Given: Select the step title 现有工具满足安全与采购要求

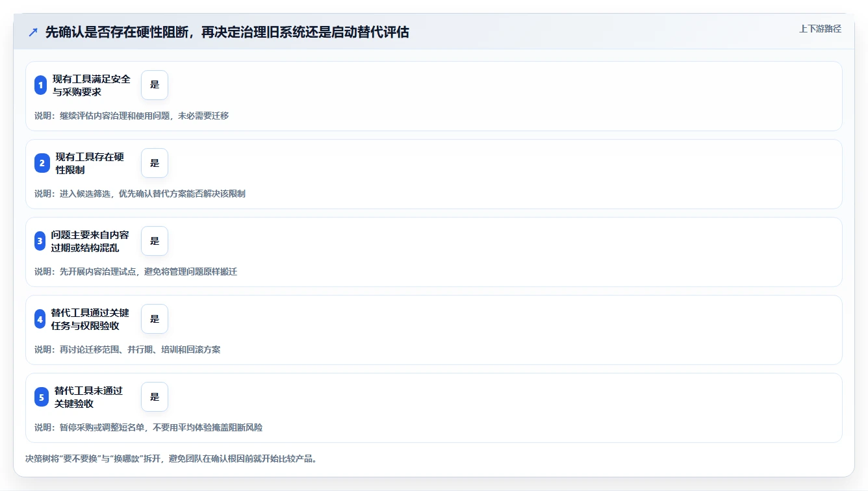Looking at the screenshot, I should pyautogui.click(x=92, y=85).
